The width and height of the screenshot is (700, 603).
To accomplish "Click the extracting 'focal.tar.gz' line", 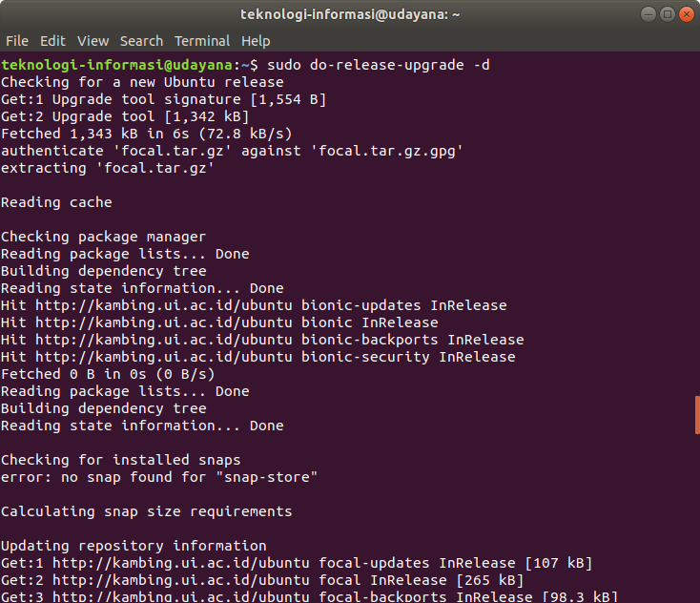I will pos(108,168).
